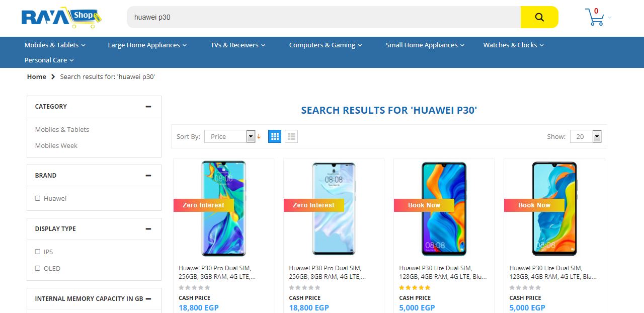
Task: Tick the OLED display checkbox
Action: click(x=38, y=268)
